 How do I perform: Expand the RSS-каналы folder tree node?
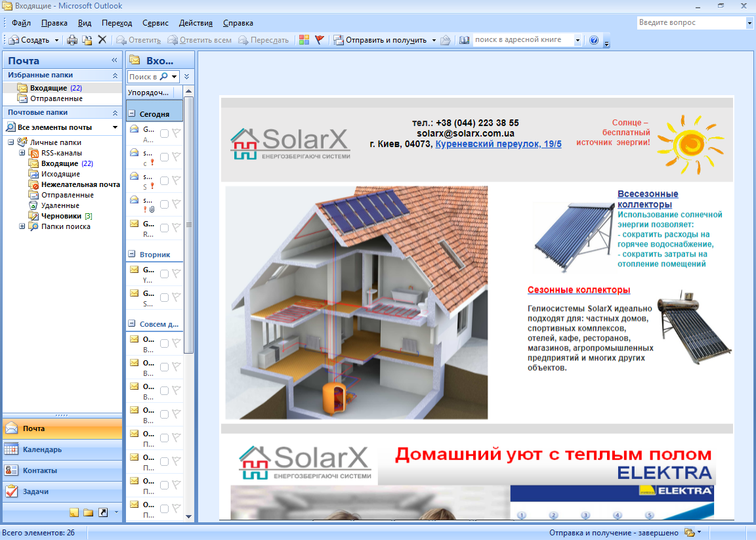point(22,153)
